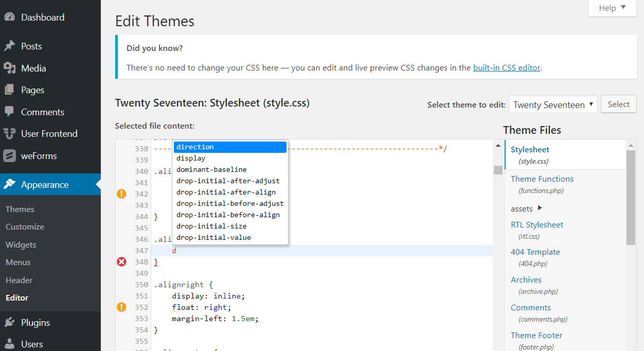644x351 pixels.
Task: Open the Select theme to edit dropdown
Action: [553, 104]
